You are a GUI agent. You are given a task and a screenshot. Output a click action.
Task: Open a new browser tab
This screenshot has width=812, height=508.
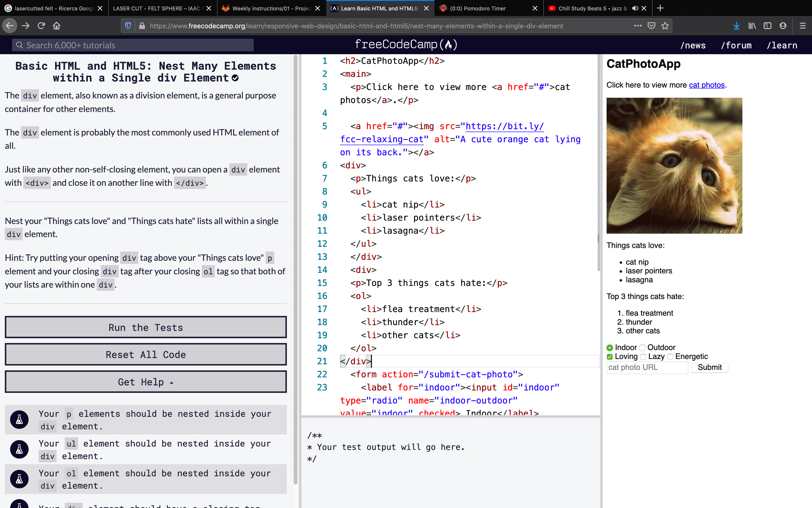(x=660, y=8)
